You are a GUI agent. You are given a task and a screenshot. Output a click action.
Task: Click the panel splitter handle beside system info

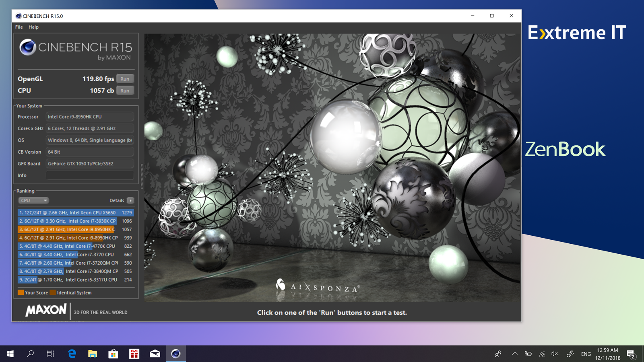click(x=142, y=176)
